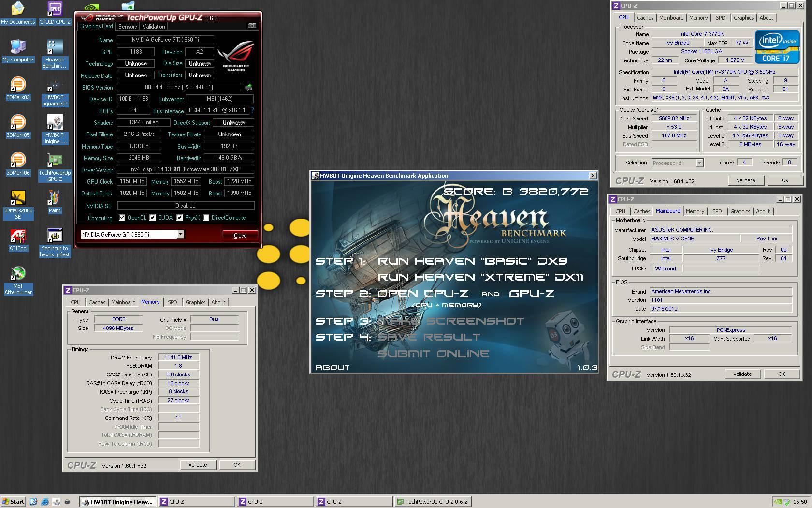Open GPU selection dropdown in GPU-Z

tap(180, 235)
